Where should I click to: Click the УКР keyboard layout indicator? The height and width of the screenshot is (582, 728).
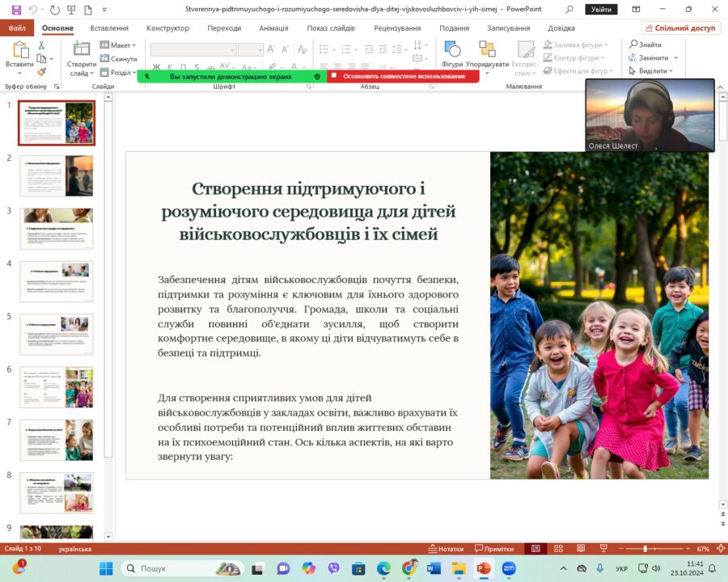pyautogui.click(x=622, y=568)
